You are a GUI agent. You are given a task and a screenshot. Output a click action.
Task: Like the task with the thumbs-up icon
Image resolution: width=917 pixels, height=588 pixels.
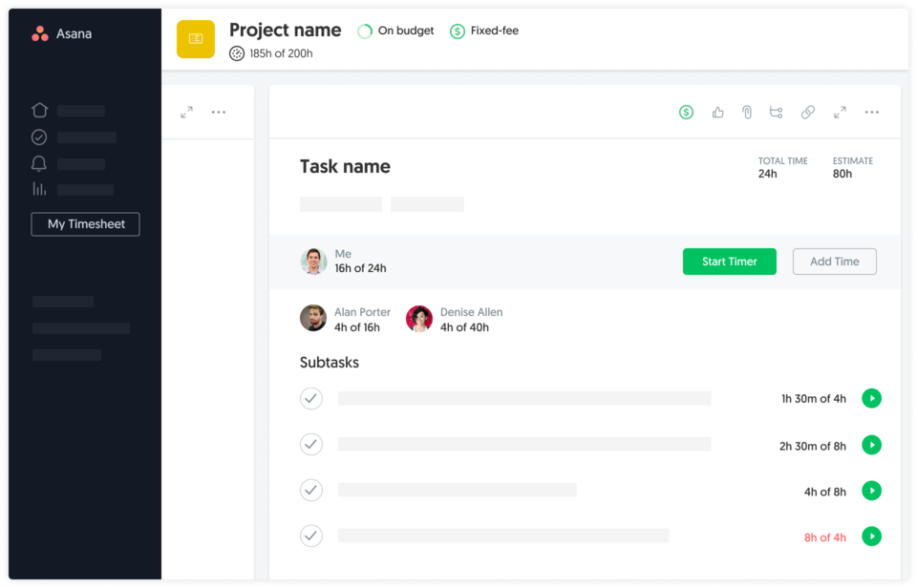(717, 112)
